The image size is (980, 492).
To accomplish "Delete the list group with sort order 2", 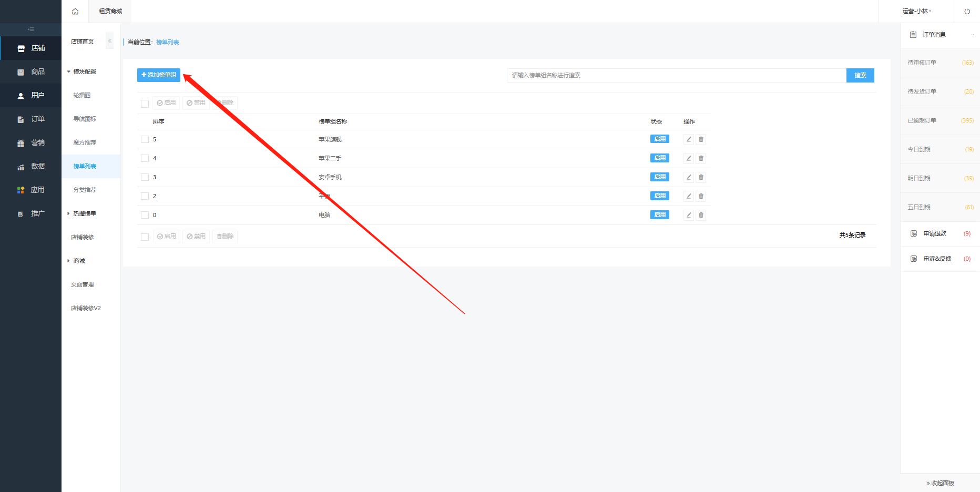I will [x=701, y=196].
